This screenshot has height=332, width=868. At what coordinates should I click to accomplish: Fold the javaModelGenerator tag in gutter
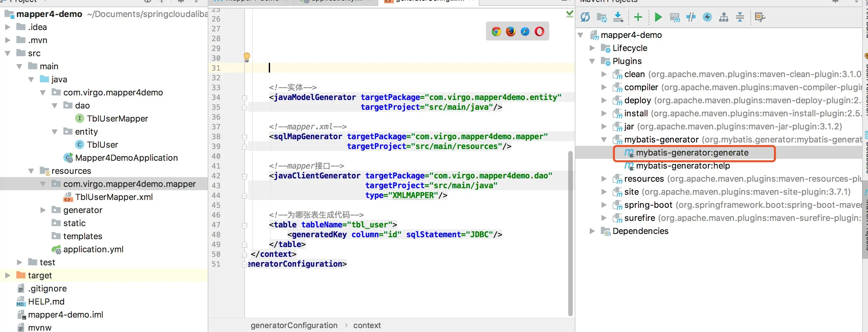[245, 98]
